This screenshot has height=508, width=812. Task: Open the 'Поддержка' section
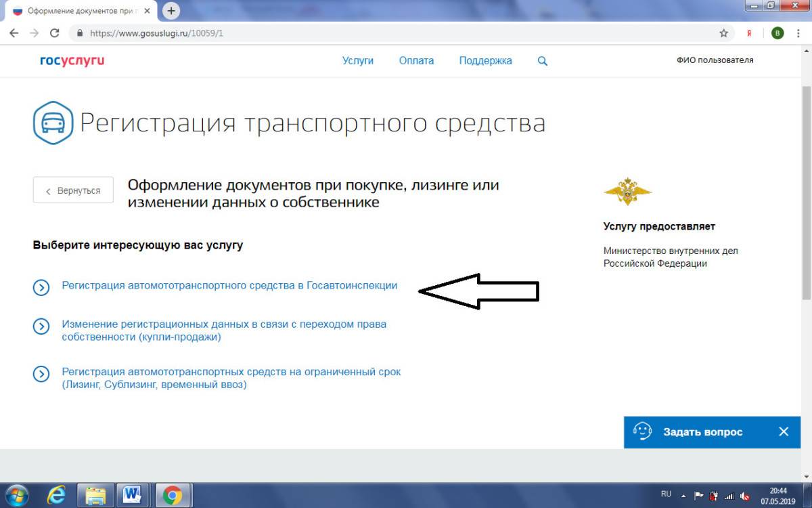(x=485, y=61)
